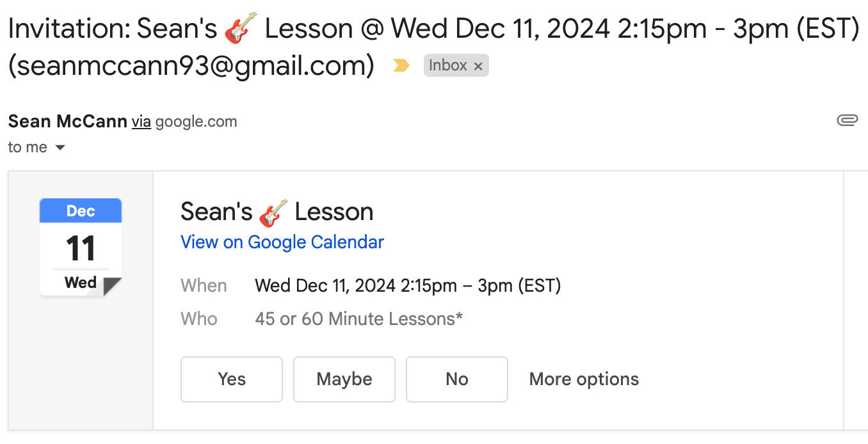The image size is (868, 444).
Task: Click the guitar emoji in the email subject
Action: coord(241,29)
